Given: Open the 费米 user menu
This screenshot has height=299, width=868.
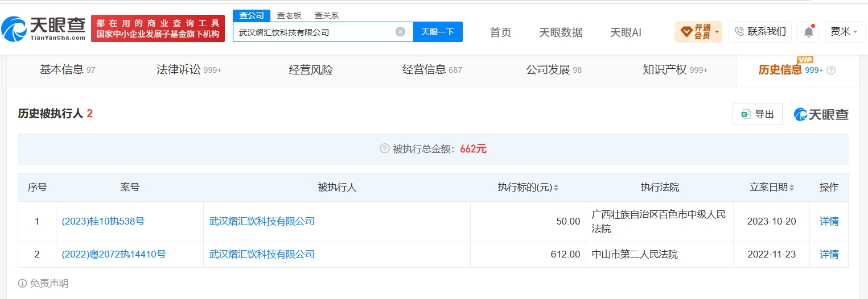Looking at the screenshot, I should 844,32.
